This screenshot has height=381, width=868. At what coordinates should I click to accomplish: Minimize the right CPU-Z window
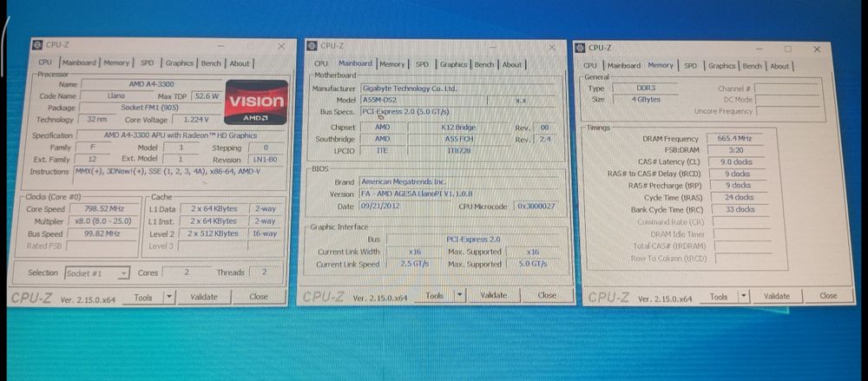(x=759, y=49)
